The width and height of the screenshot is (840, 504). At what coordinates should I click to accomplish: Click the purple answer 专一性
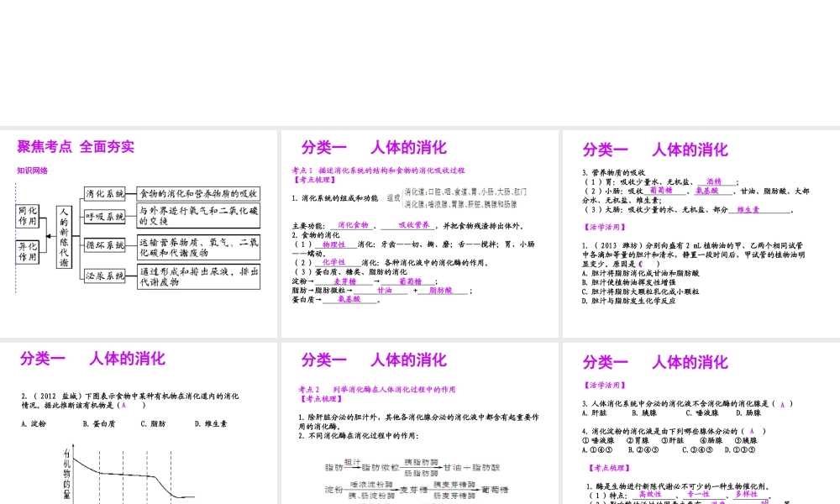[698, 495]
